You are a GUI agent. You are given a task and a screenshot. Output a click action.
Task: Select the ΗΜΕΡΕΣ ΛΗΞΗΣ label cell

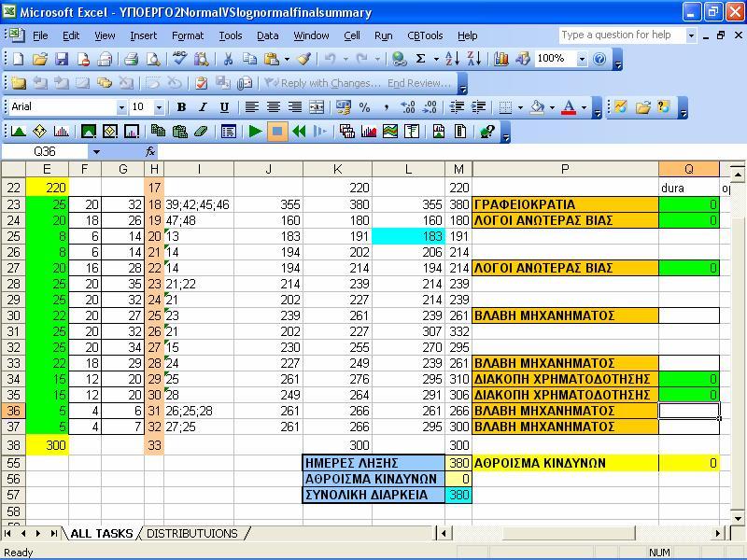[x=373, y=463]
